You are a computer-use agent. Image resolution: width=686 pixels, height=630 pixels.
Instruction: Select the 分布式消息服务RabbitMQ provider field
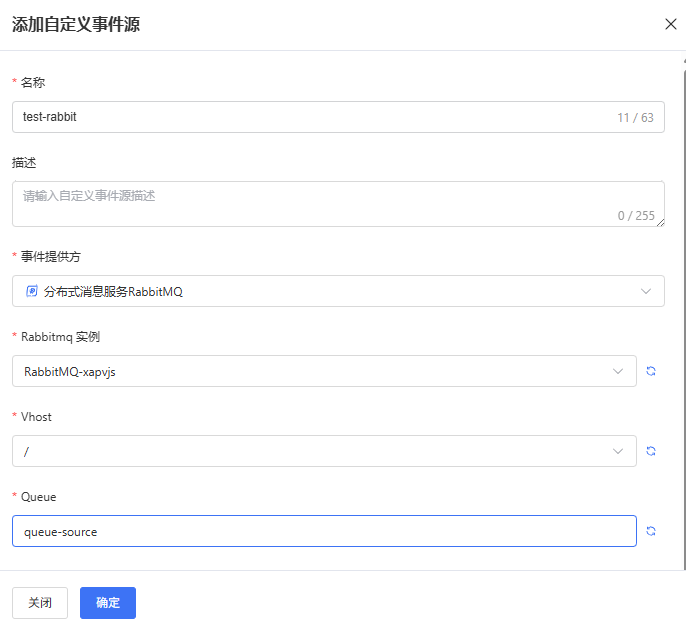(x=338, y=291)
